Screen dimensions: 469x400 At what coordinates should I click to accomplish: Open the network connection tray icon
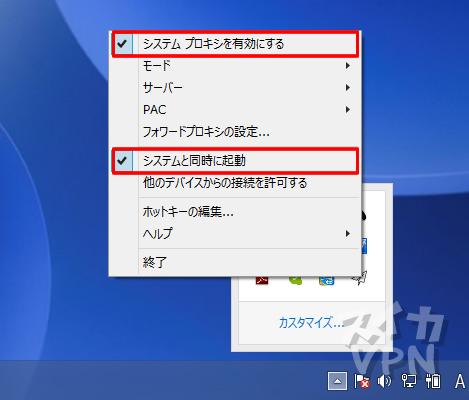[x=409, y=381]
